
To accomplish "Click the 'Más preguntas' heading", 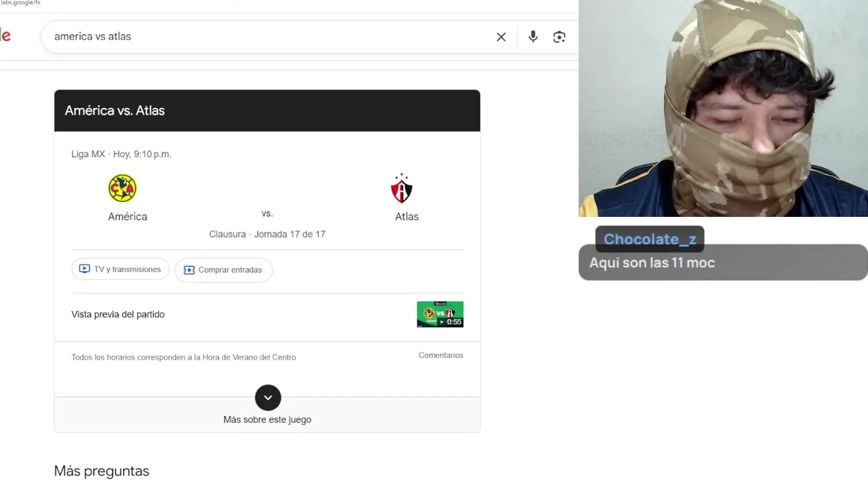I will 102,471.
